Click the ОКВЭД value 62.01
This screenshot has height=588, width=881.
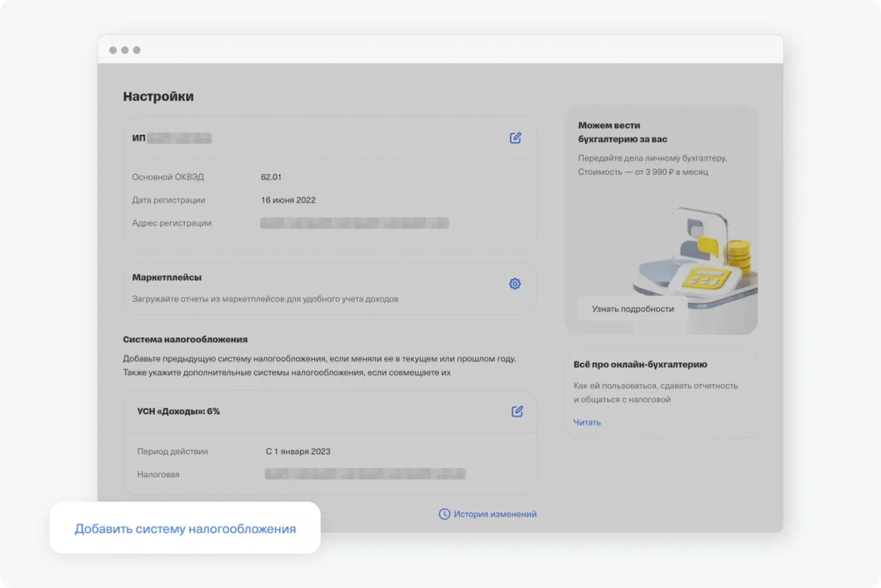271,177
